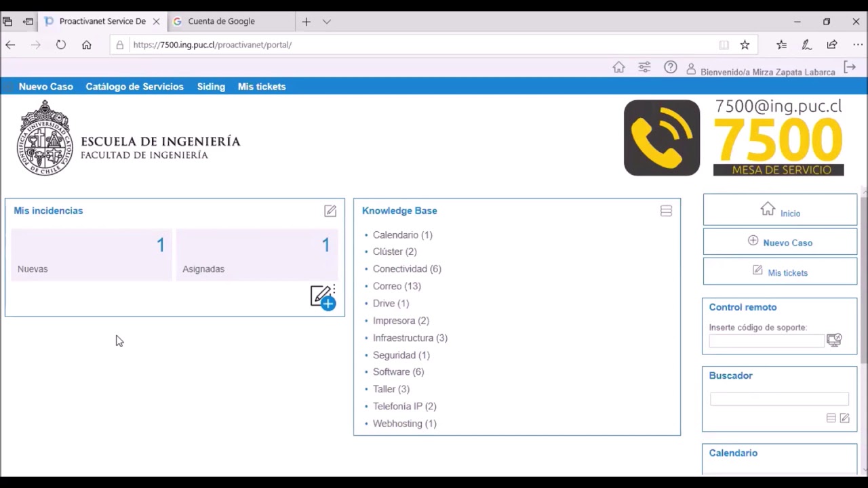The image size is (868, 488).
Task: Open the Telefonía IP (2) category
Action: click(404, 407)
